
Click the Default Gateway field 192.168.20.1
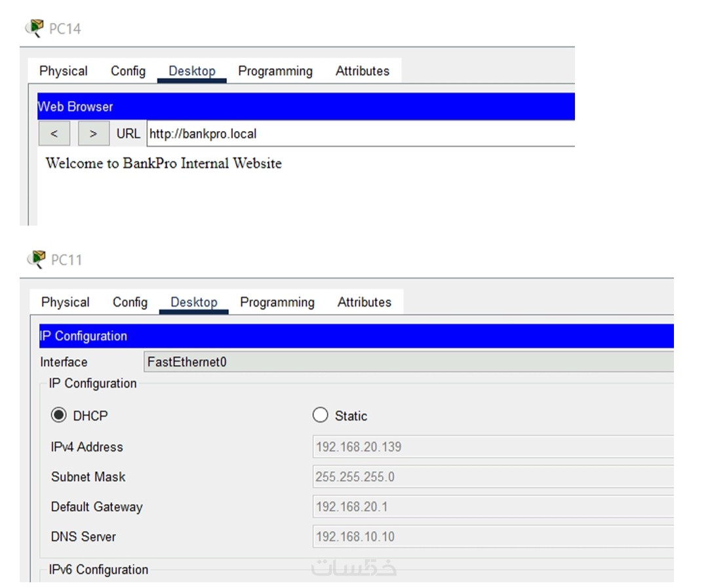pyautogui.click(x=493, y=507)
